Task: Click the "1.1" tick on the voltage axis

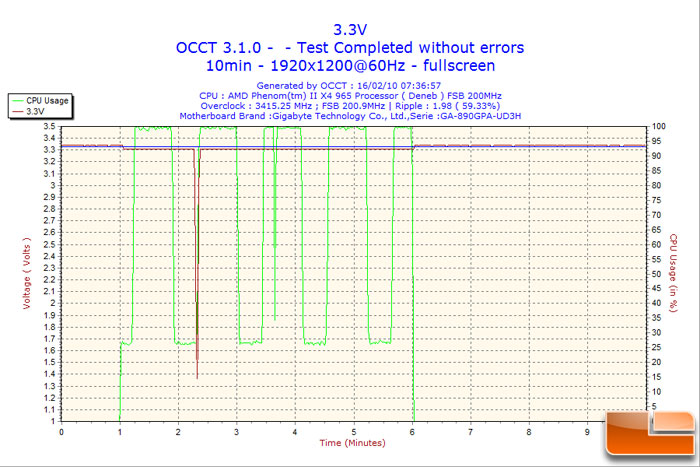Action: (x=50, y=410)
